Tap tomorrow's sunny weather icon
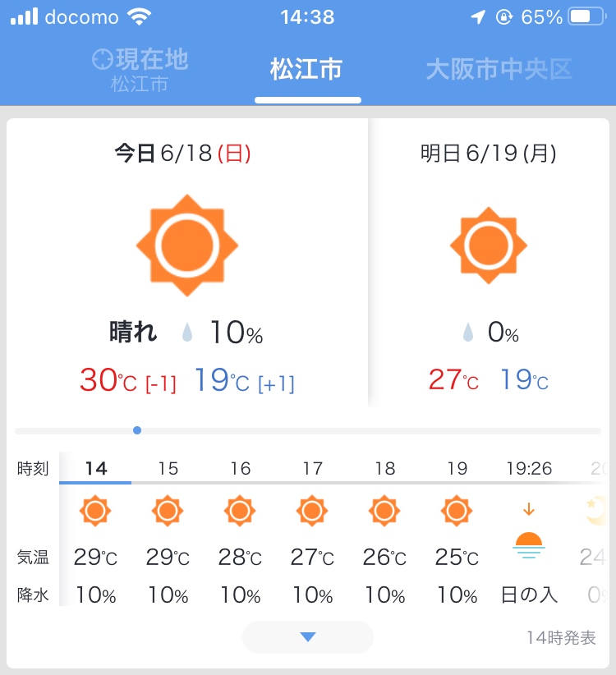Viewport: 616px width, 675px height. point(488,246)
